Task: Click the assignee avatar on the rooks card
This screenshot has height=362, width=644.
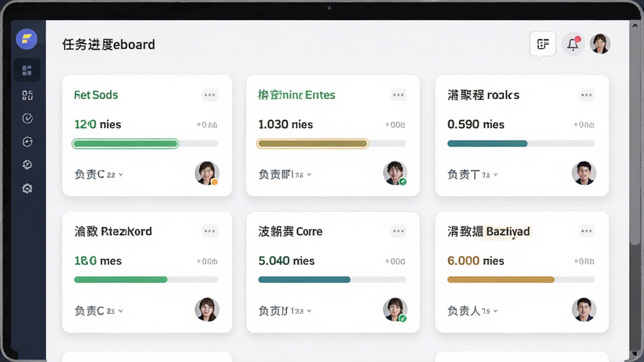Action: 584,173
